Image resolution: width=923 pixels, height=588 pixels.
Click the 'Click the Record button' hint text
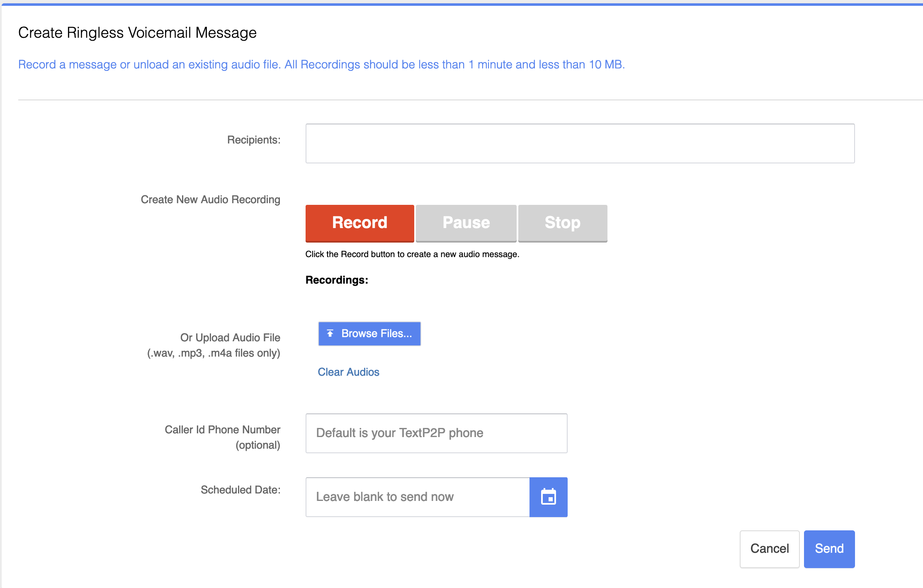(412, 254)
